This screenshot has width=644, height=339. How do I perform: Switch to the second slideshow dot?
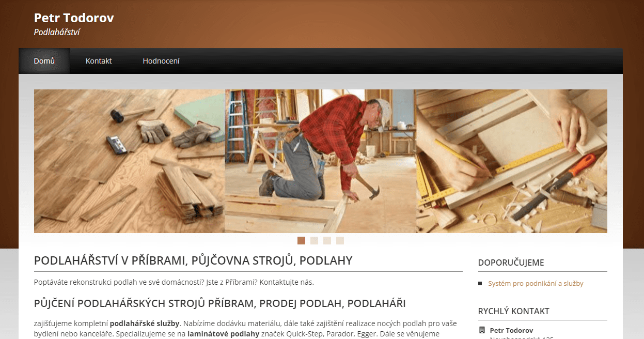coord(314,240)
